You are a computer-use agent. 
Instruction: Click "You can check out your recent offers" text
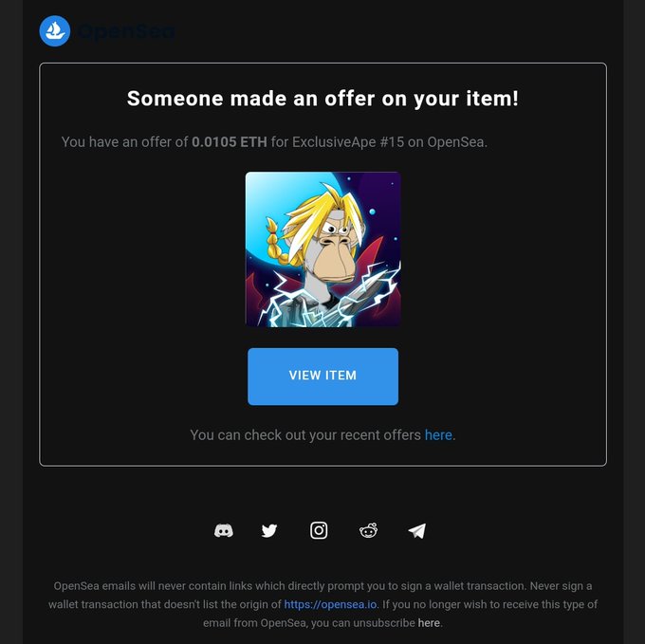click(x=305, y=435)
